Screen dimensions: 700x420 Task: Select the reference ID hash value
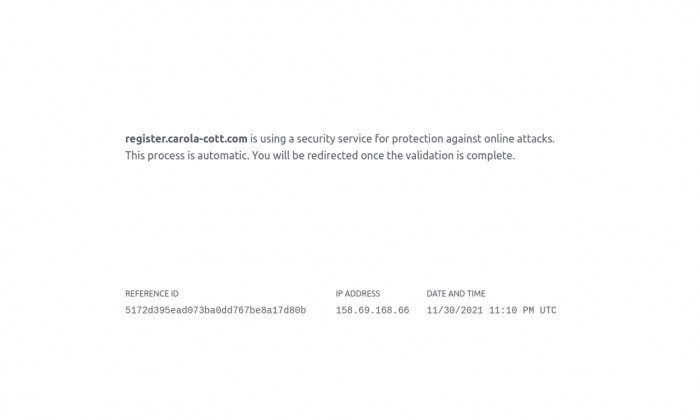216,310
